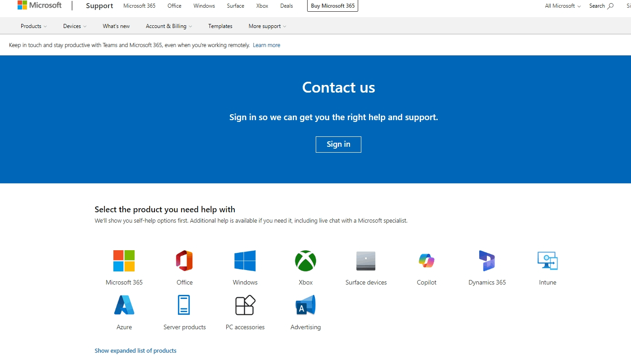Select the Dynamics 365 icon
The width and height of the screenshot is (631, 364).
[x=487, y=261]
